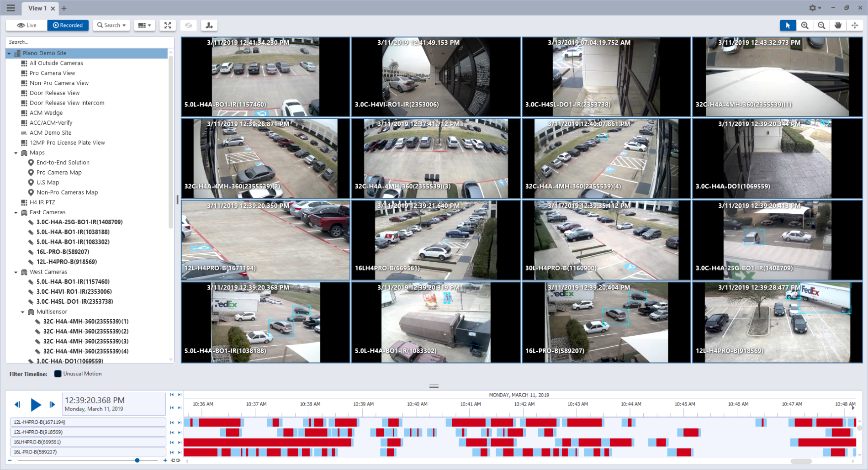Enter full screen mode
Viewport: 868px width, 470px height.
tap(168, 26)
